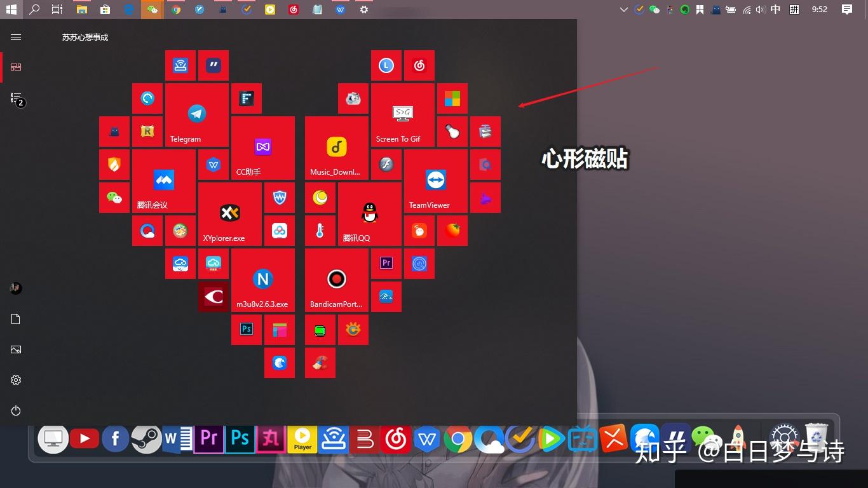Viewport: 868px width, 488px height.
Task: Open the Settings gear on taskbar
Action: [x=364, y=10]
